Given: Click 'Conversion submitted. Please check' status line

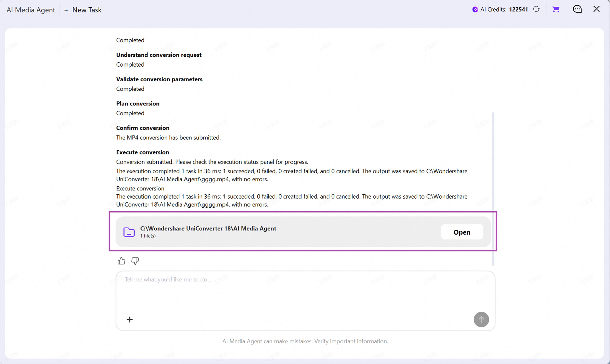Looking at the screenshot, I should point(212,162).
